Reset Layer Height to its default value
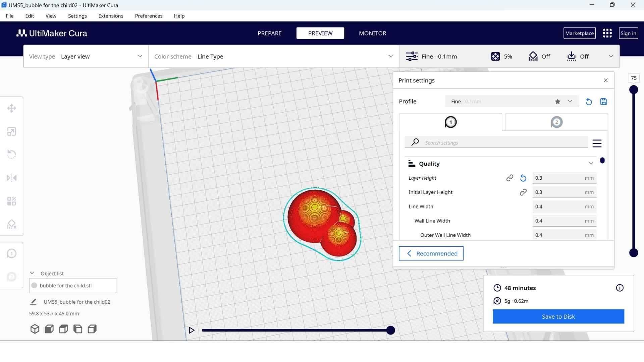Viewport: 644px width, 362px height. (523, 178)
